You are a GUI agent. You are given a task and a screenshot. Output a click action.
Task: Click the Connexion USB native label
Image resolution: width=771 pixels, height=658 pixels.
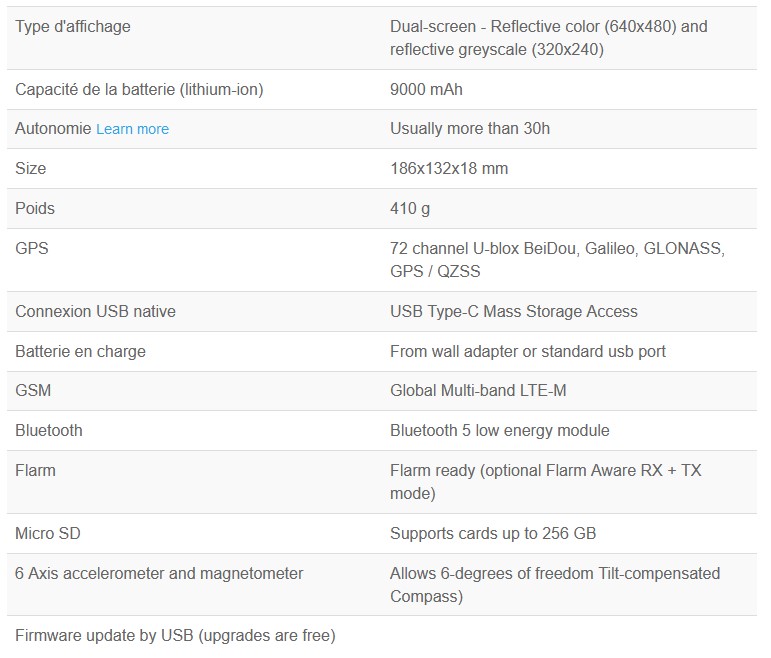pos(95,312)
